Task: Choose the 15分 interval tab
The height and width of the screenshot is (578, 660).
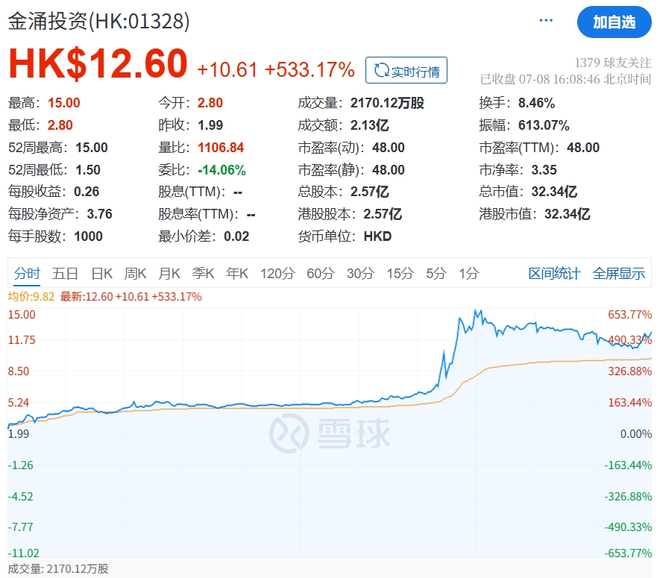Action: coord(400,274)
